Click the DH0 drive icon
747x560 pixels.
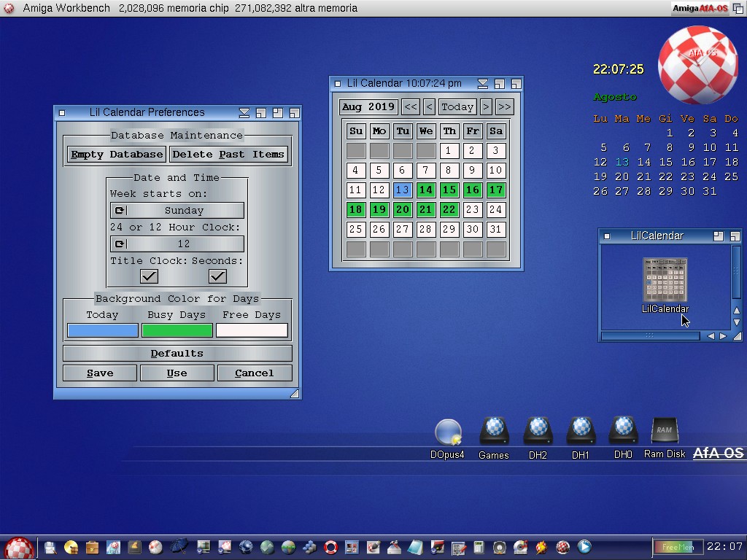point(623,432)
